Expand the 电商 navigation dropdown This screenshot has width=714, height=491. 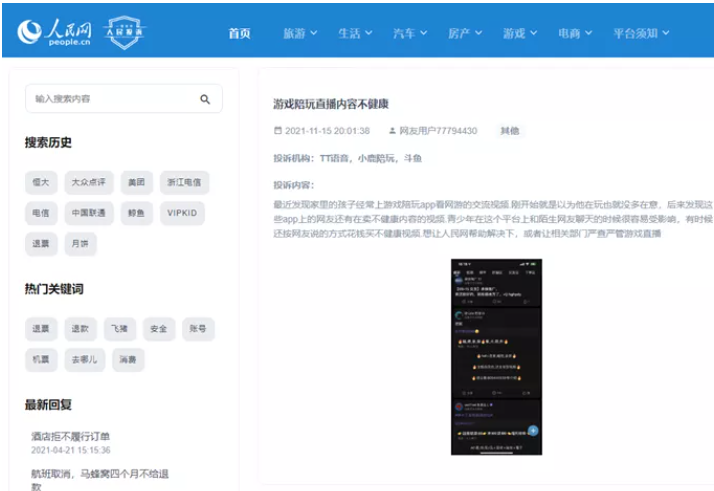click(x=575, y=33)
